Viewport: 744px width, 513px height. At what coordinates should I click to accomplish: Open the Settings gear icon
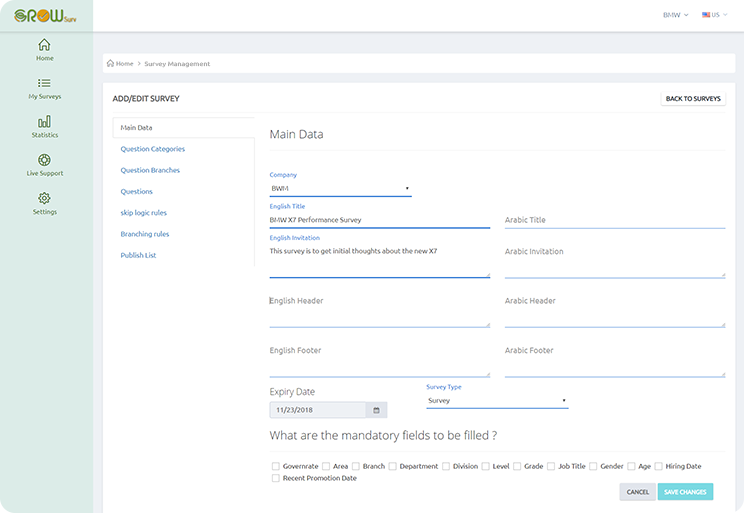(44, 199)
